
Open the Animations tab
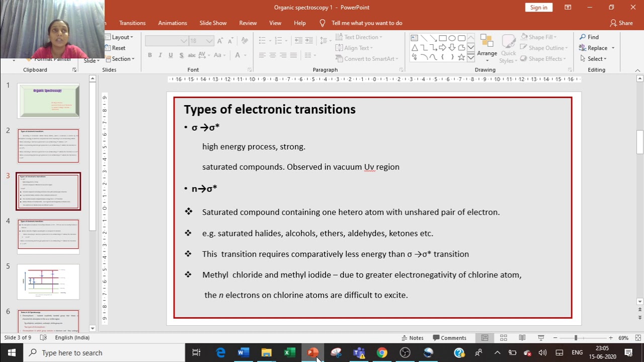tap(173, 23)
